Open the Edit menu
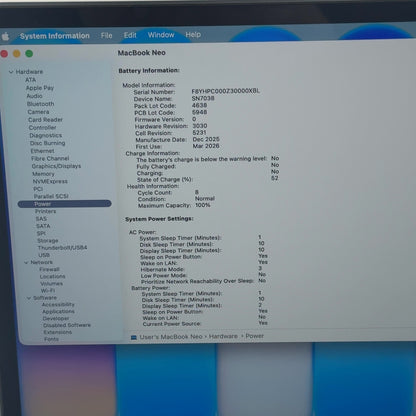Image resolution: width=416 pixels, height=416 pixels. 130,35
